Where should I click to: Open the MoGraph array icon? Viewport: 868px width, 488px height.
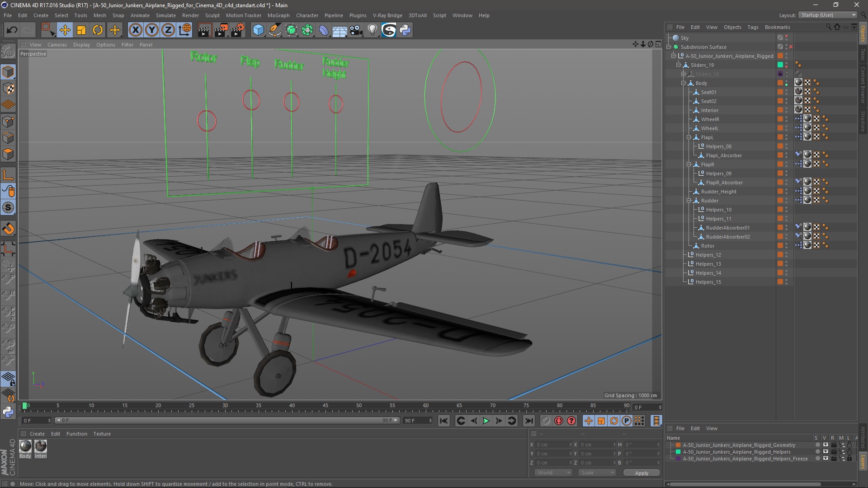(x=307, y=30)
